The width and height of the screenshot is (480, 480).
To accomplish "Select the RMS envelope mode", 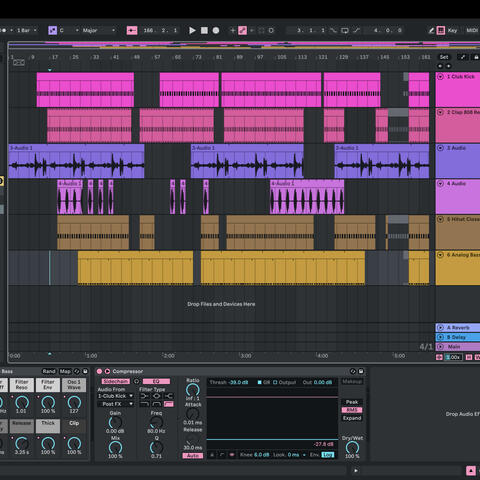I will tap(352, 410).
